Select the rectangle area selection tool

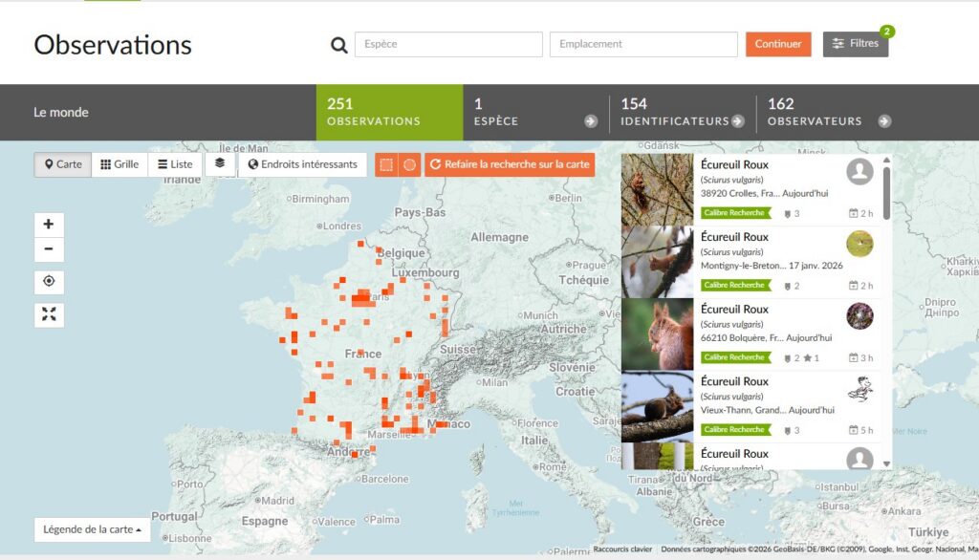(x=386, y=164)
